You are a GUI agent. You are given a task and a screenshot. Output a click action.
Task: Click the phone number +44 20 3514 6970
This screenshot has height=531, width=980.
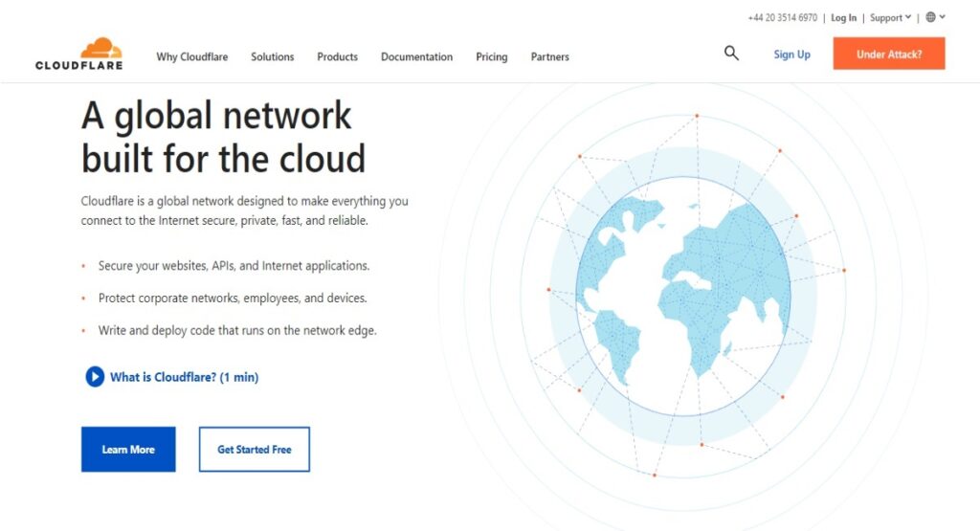[783, 18]
